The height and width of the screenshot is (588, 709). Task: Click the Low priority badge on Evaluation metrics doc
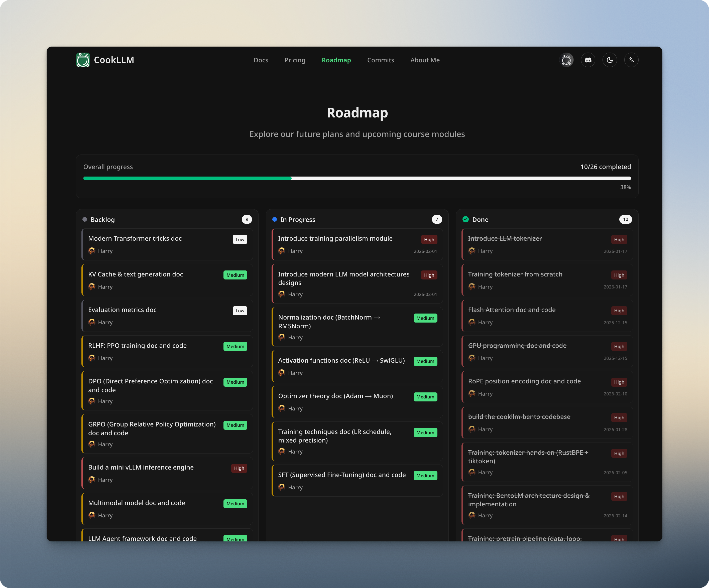[240, 311]
